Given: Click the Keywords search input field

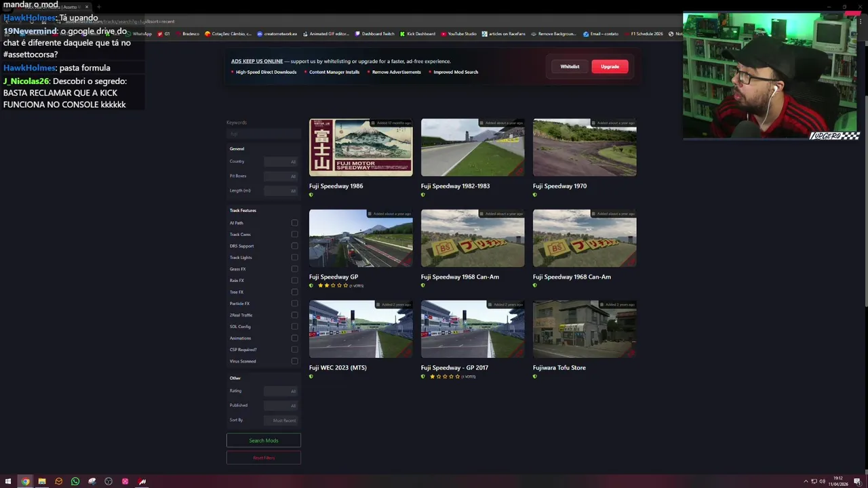Looking at the screenshot, I should 264,134.
